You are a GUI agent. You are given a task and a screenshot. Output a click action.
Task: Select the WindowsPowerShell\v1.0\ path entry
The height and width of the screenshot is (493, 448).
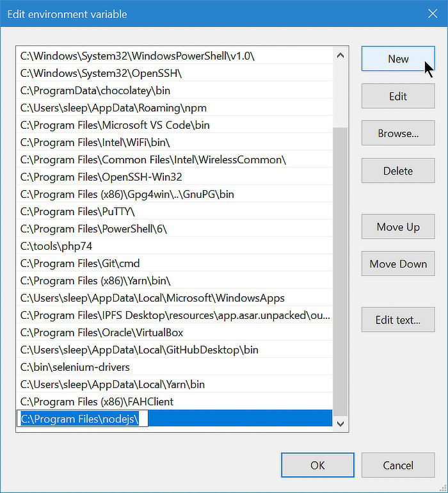point(175,56)
